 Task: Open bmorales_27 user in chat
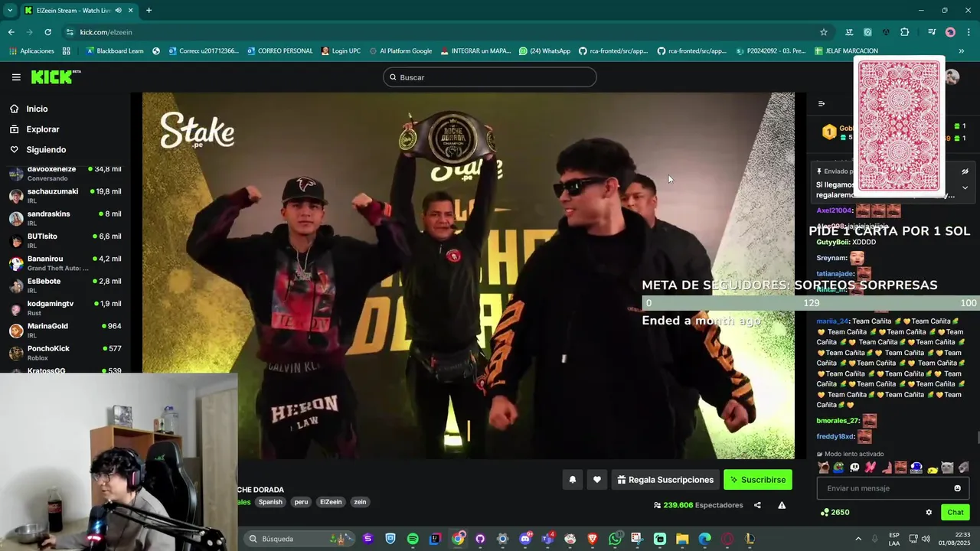838,421
